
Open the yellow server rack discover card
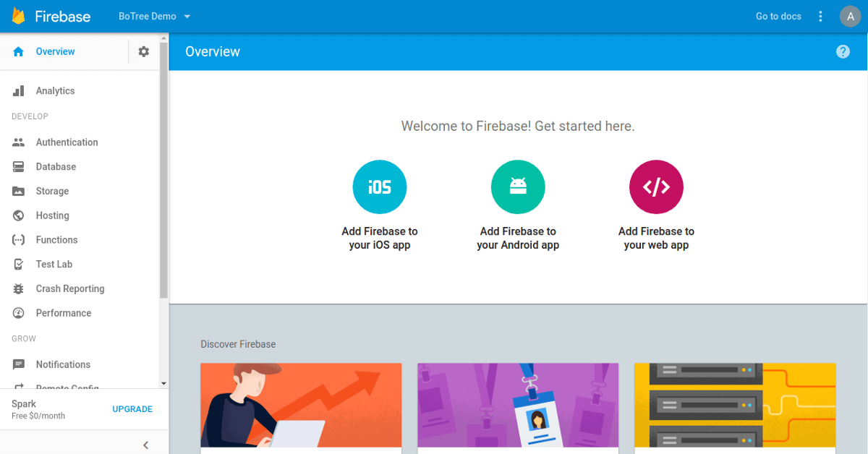735,408
